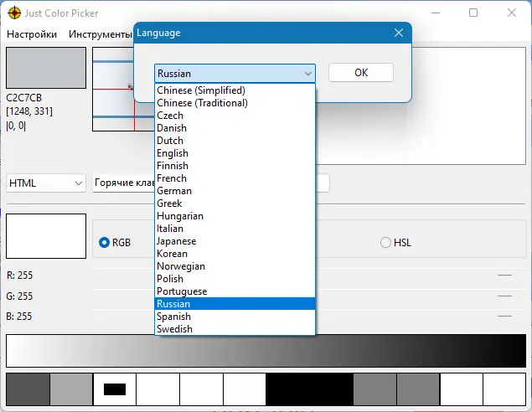The image size is (532, 412).
Task: Click the white selected color swatch
Action: [x=46, y=236]
